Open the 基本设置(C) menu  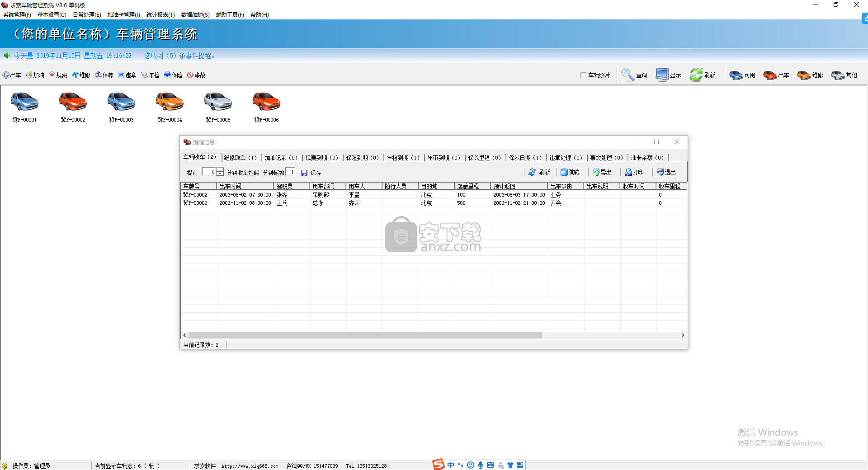(x=52, y=15)
